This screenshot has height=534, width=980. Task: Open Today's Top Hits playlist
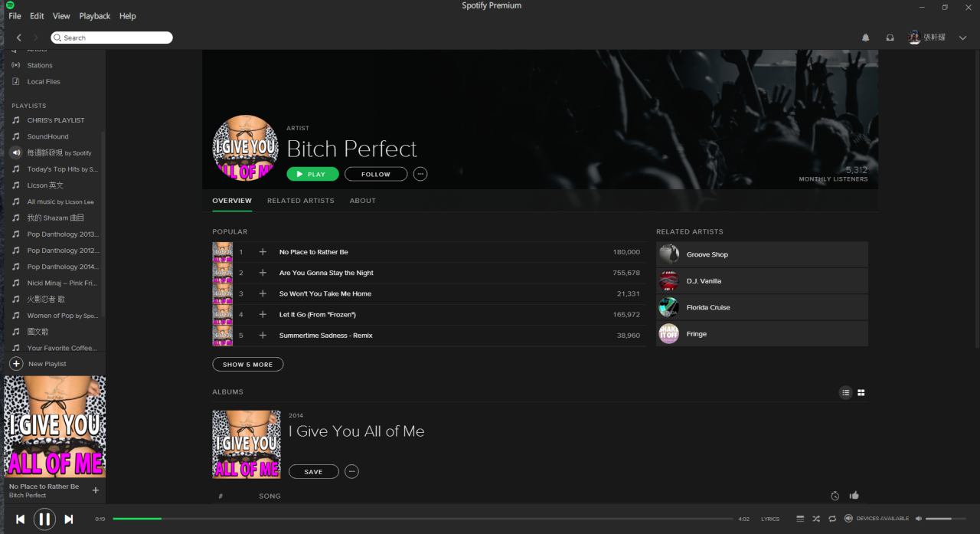63,169
